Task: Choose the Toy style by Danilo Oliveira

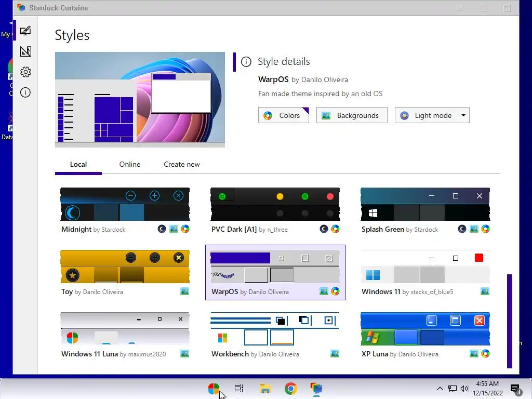Action: pyautogui.click(x=125, y=267)
